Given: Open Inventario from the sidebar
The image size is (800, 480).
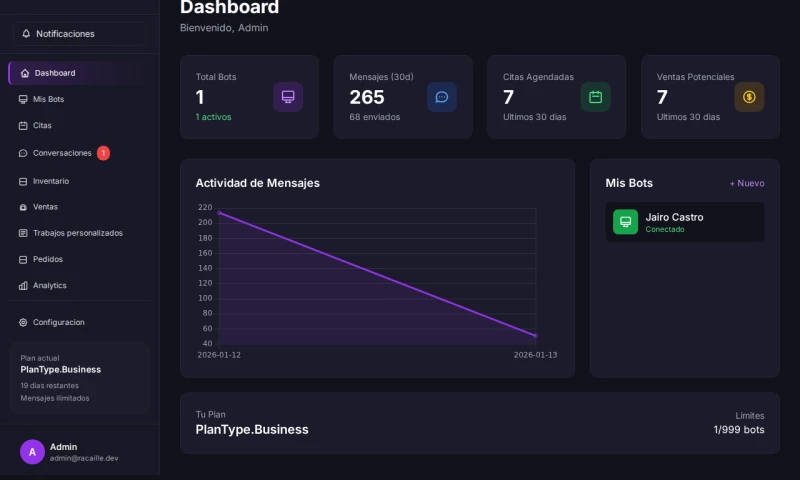Looking at the screenshot, I should click(x=50, y=181).
